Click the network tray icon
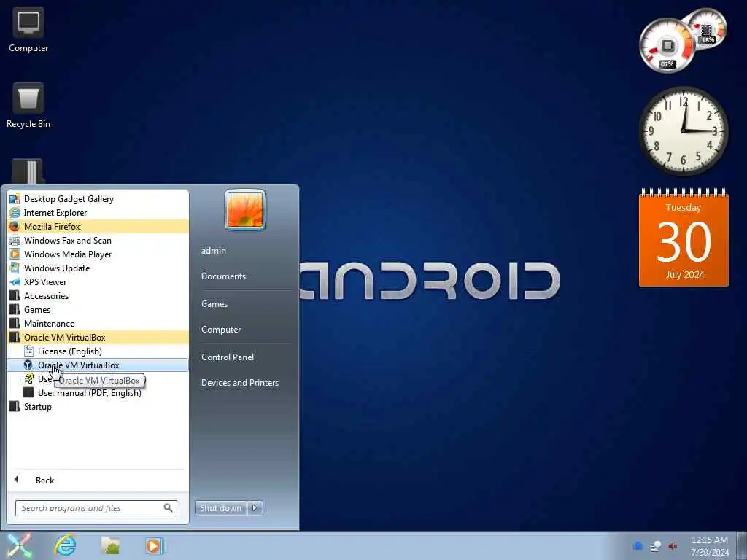Screen dimensions: 747x560 click(656, 545)
